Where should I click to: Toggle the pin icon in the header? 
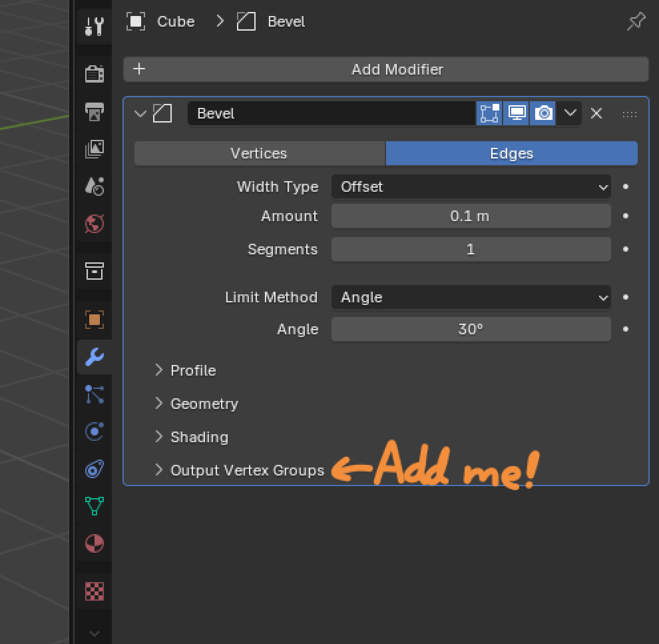636,21
